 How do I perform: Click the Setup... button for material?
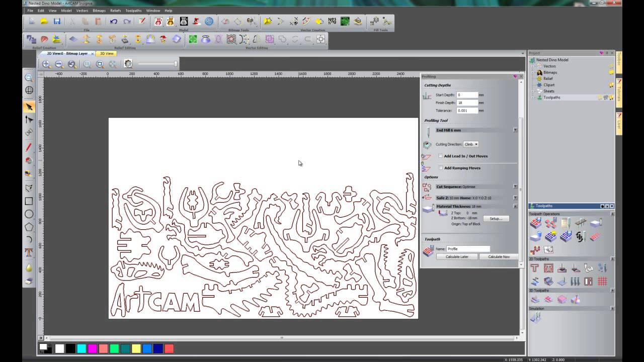click(x=496, y=219)
